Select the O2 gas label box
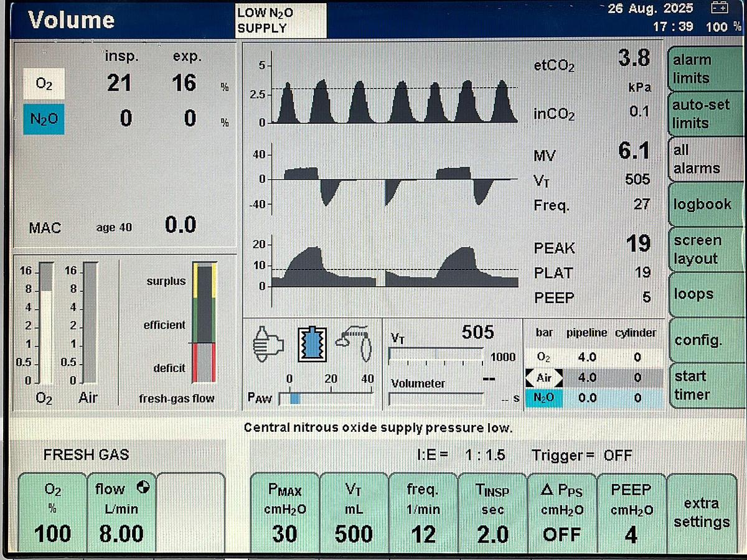This screenshot has width=747, height=560. tap(44, 83)
